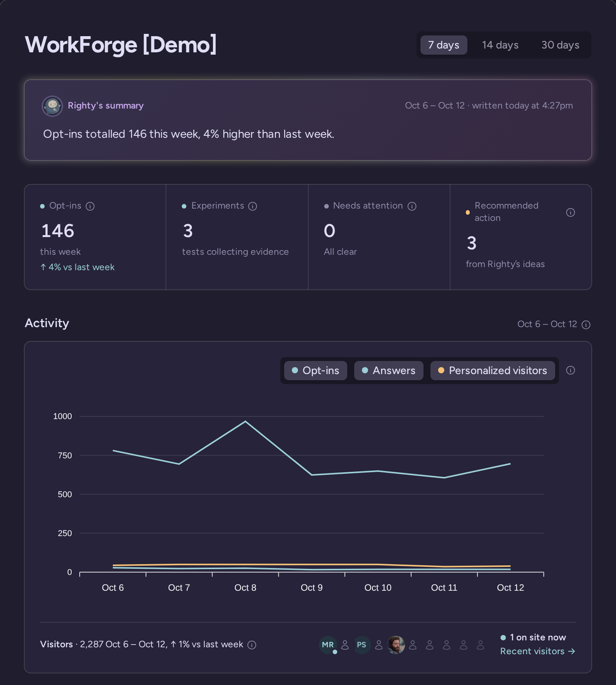The height and width of the screenshot is (685, 616).
Task: Click the Recommended action info icon
Action: point(571,212)
